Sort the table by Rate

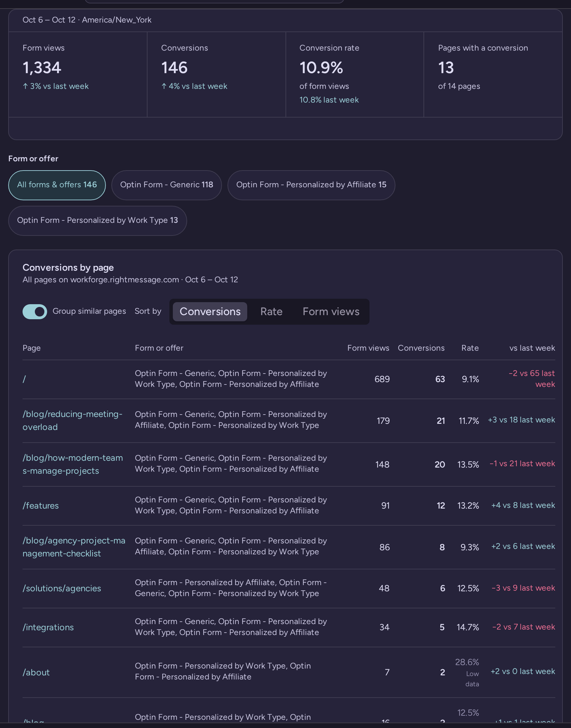[271, 311]
